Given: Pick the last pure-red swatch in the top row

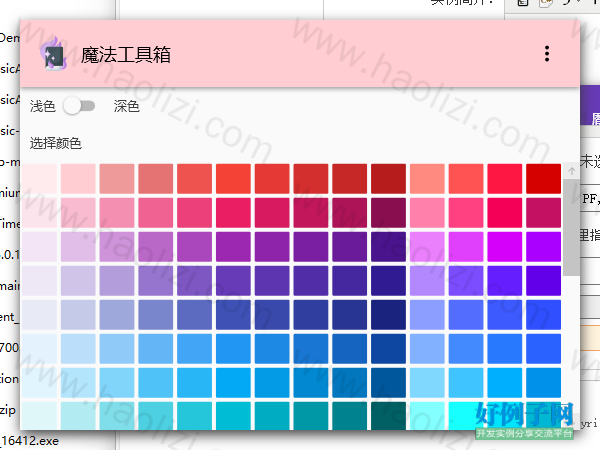Looking at the screenshot, I should (x=543, y=179).
